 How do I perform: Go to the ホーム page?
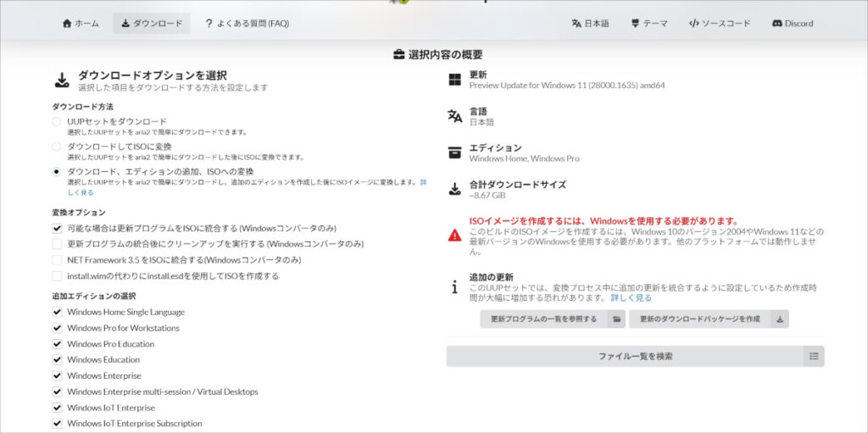(81, 24)
